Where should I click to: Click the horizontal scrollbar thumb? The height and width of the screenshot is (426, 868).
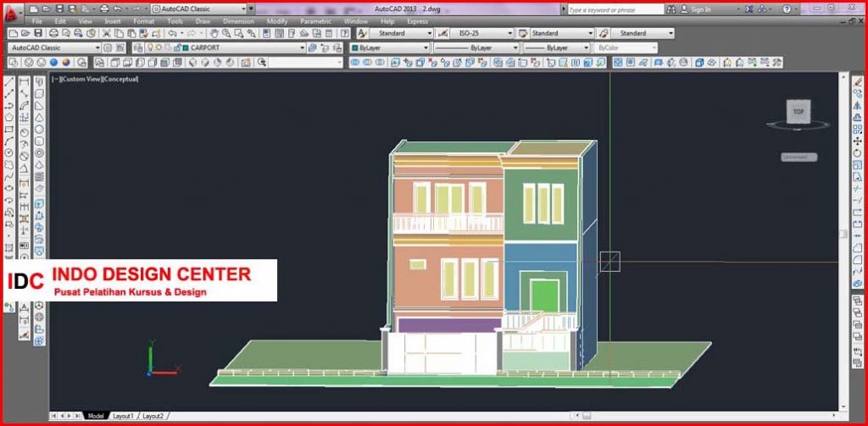click(x=587, y=416)
